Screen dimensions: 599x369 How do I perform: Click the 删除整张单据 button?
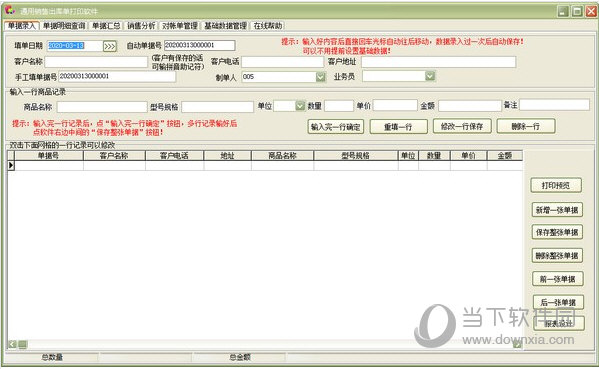(557, 256)
